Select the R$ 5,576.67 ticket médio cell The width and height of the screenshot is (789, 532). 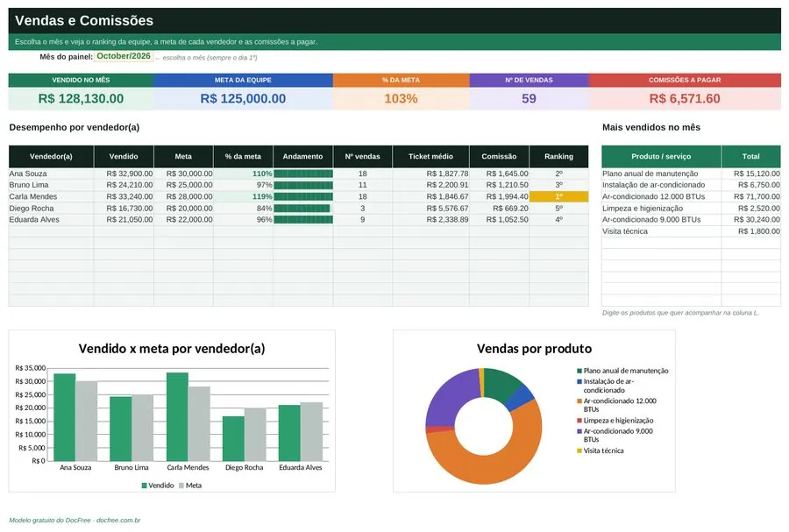pyautogui.click(x=430, y=209)
